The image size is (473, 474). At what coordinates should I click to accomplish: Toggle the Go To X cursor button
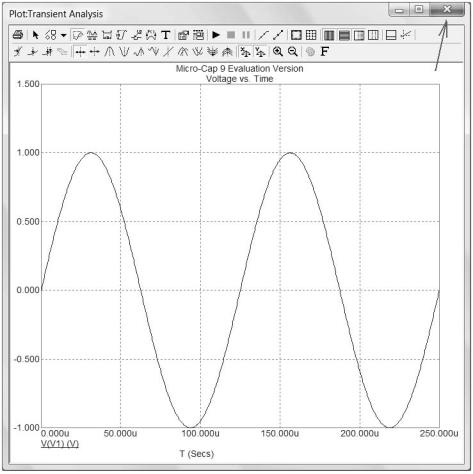[x=245, y=52]
